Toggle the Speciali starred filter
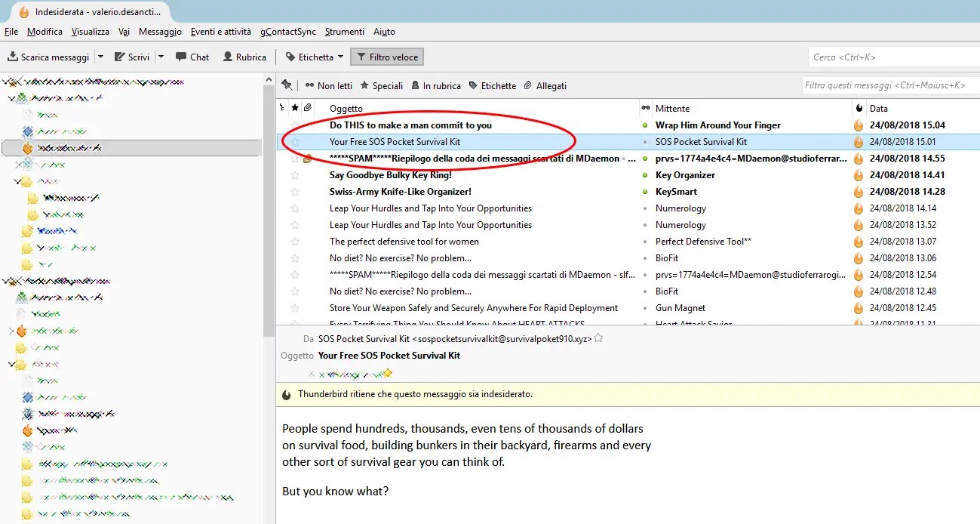 pyautogui.click(x=382, y=85)
